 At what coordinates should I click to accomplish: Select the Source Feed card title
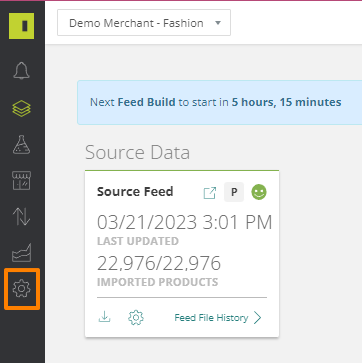pyautogui.click(x=135, y=192)
